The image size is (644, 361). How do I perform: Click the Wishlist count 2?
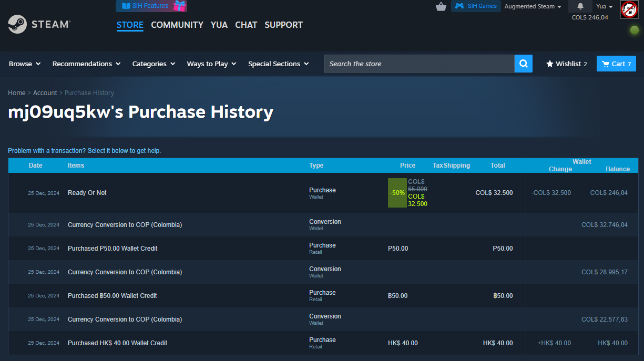click(x=585, y=64)
